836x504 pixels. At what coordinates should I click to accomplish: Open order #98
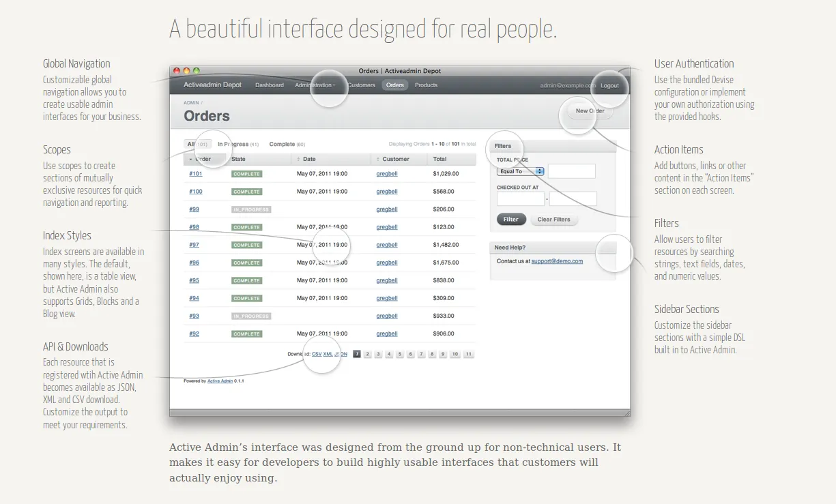click(194, 227)
